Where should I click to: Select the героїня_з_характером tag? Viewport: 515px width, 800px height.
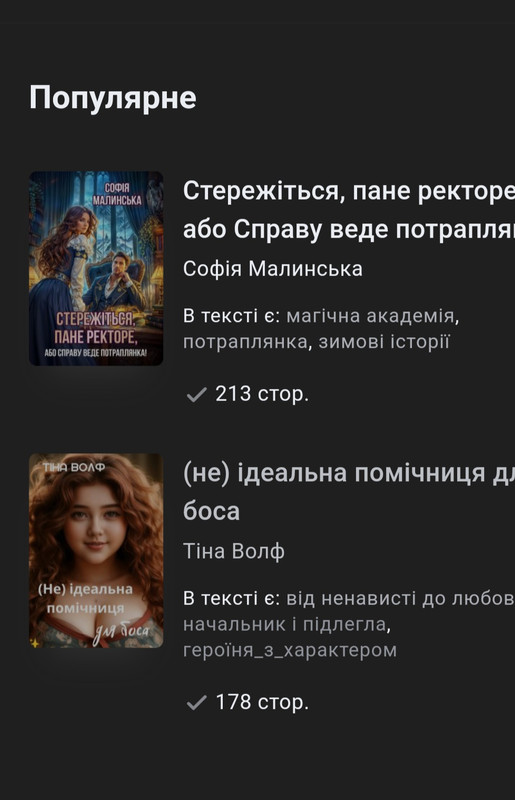pos(290,651)
